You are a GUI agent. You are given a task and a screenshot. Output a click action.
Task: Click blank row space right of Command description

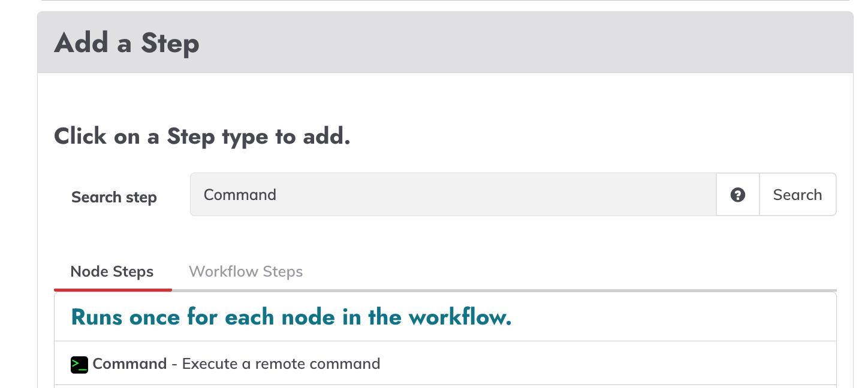[605, 363]
